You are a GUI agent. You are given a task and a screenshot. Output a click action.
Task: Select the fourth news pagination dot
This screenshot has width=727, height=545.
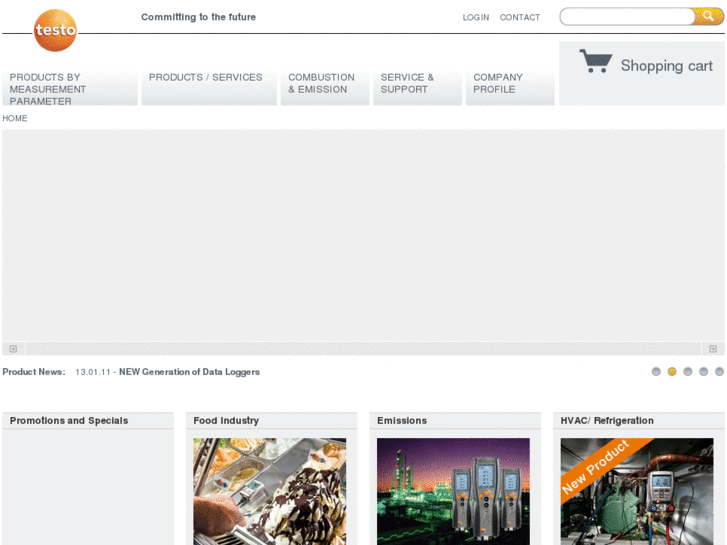pyautogui.click(x=703, y=372)
